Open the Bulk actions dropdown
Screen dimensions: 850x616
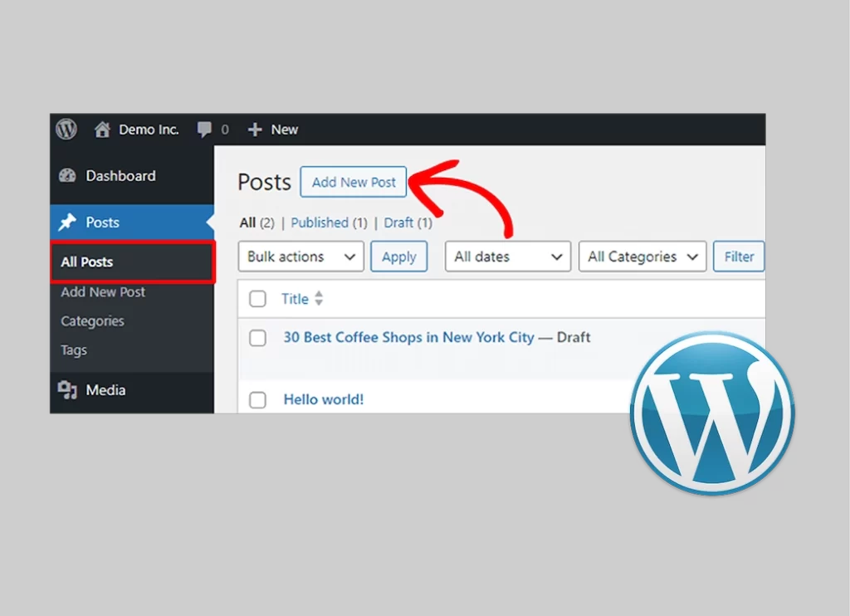tap(300, 257)
